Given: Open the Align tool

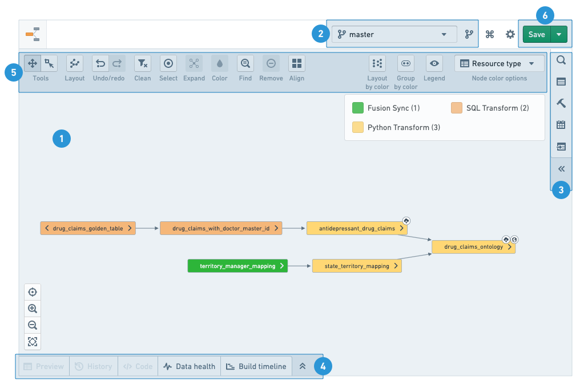Looking at the screenshot, I should point(297,63).
